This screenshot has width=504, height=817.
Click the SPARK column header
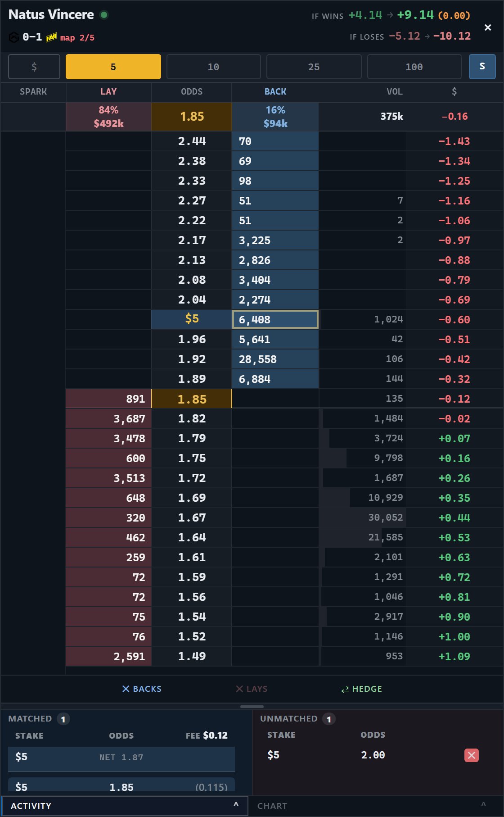click(x=33, y=91)
